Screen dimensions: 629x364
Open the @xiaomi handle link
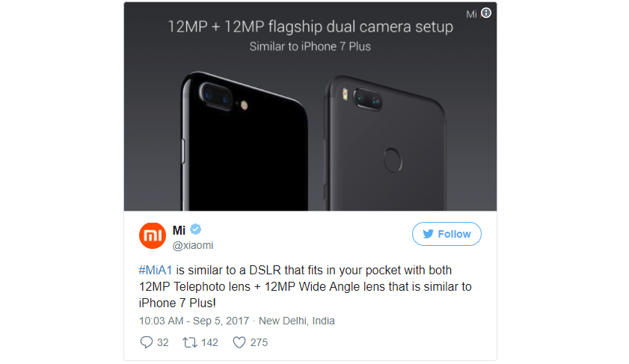click(x=193, y=245)
